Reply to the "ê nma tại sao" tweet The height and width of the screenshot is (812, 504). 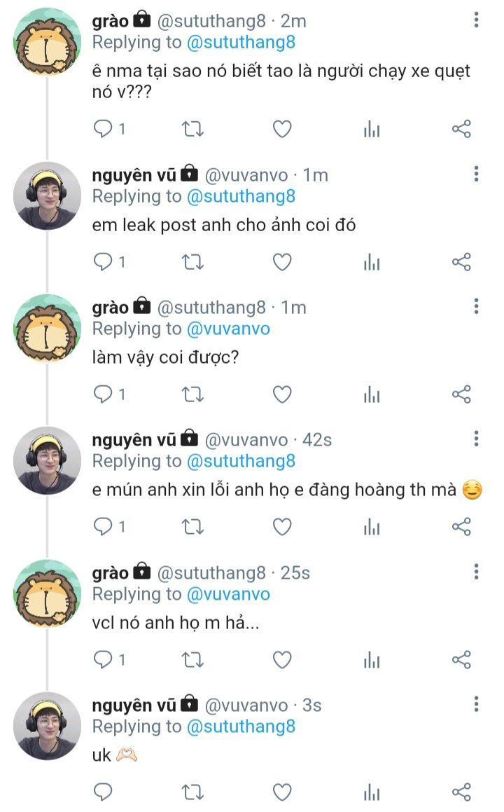pyautogui.click(x=104, y=129)
